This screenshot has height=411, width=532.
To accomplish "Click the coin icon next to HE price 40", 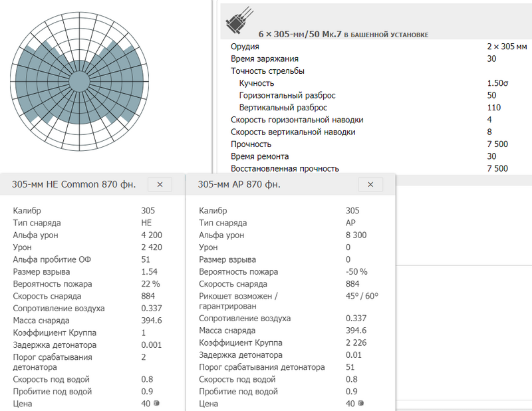I will point(156,403).
